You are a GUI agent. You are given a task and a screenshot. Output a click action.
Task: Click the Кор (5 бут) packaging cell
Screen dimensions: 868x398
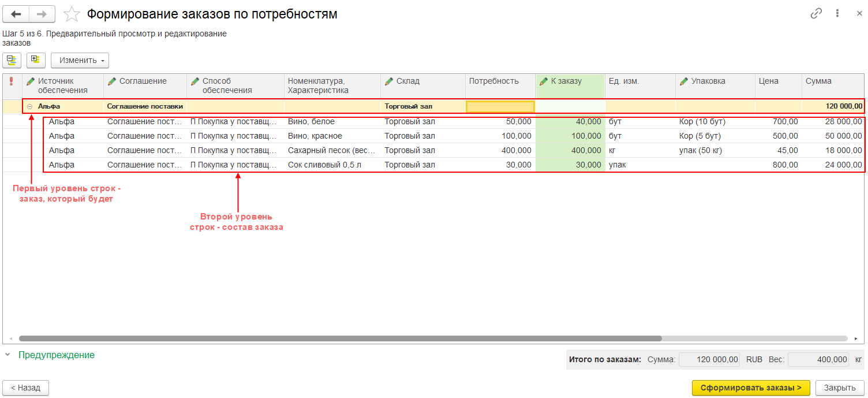[x=715, y=136]
